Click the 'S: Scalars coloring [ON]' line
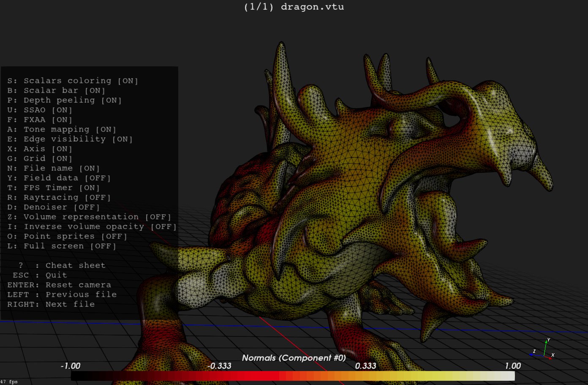Viewport: 588px width, 385px height. pos(73,81)
